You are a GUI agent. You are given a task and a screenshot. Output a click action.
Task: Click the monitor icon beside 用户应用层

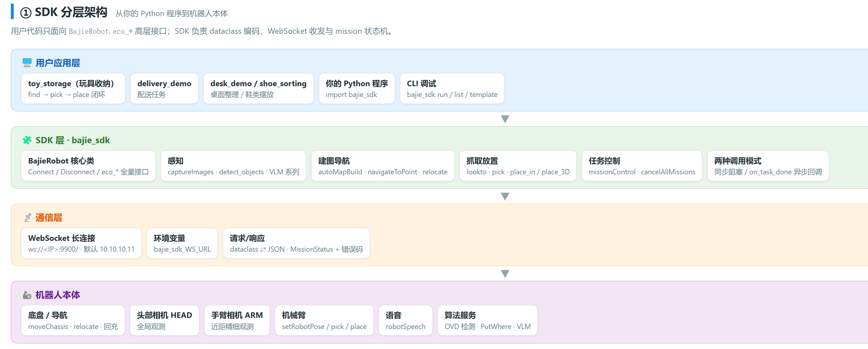[27, 63]
